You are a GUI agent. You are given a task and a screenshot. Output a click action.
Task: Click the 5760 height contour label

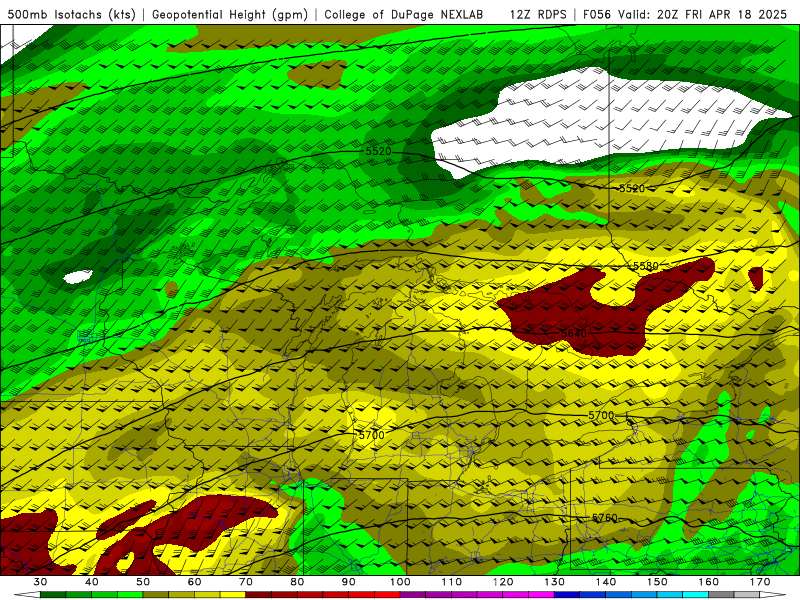point(605,518)
